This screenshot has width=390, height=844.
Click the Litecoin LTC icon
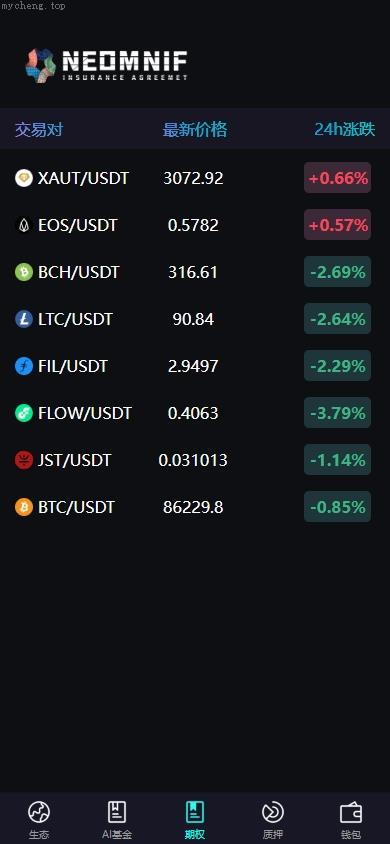coord(24,319)
